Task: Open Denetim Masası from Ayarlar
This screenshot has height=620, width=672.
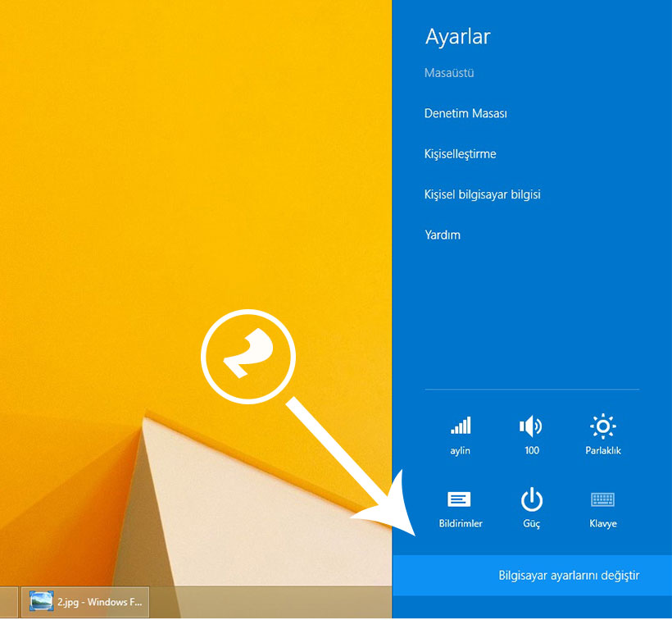Action: 465,114
